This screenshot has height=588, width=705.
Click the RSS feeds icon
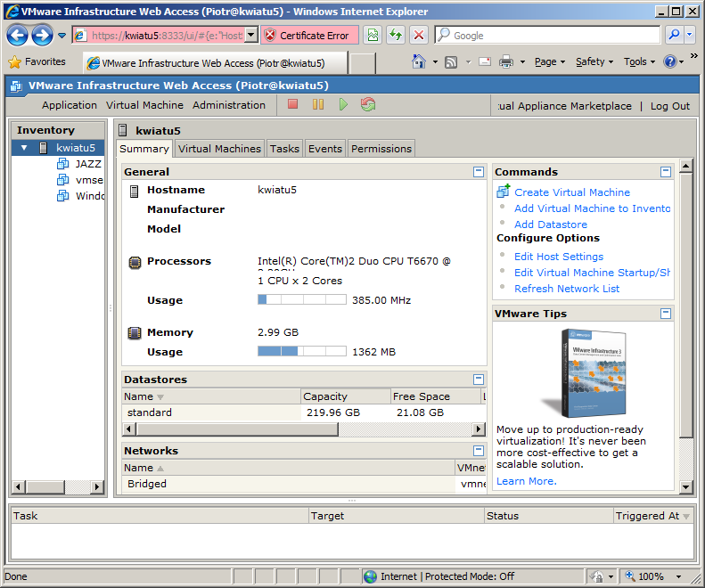coord(451,62)
